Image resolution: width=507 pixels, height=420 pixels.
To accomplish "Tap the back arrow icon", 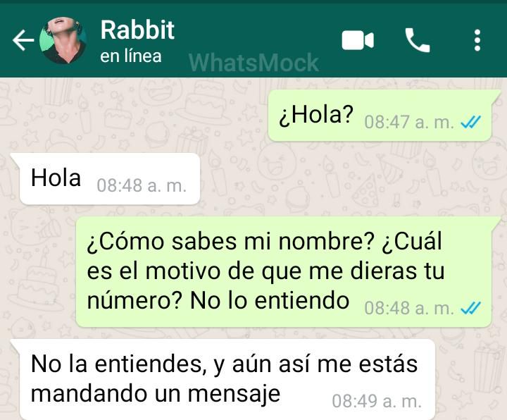I will pos(23,40).
